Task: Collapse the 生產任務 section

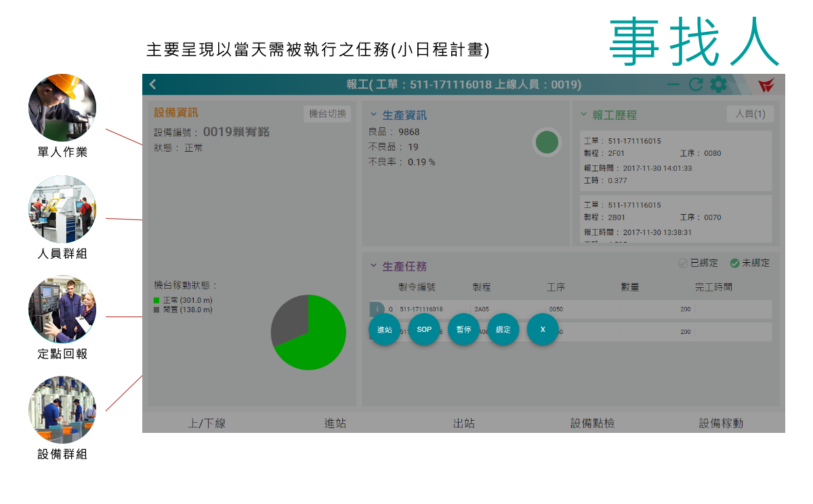Action: coord(373,266)
